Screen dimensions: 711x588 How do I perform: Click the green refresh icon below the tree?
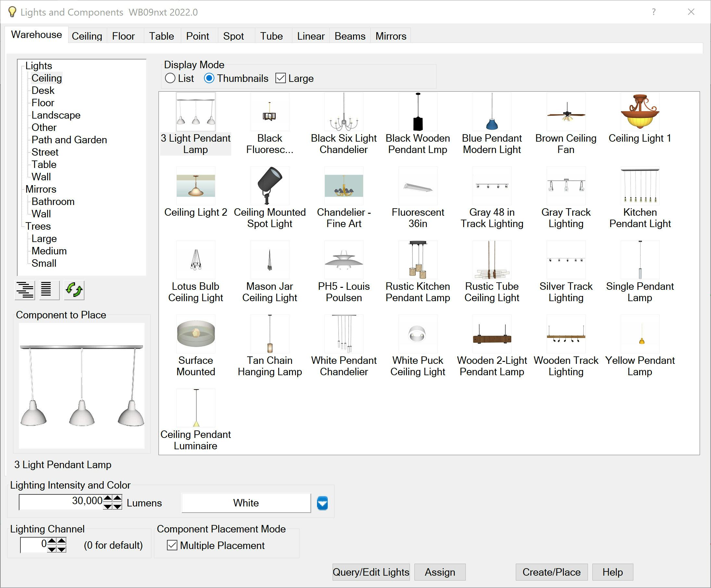(74, 290)
